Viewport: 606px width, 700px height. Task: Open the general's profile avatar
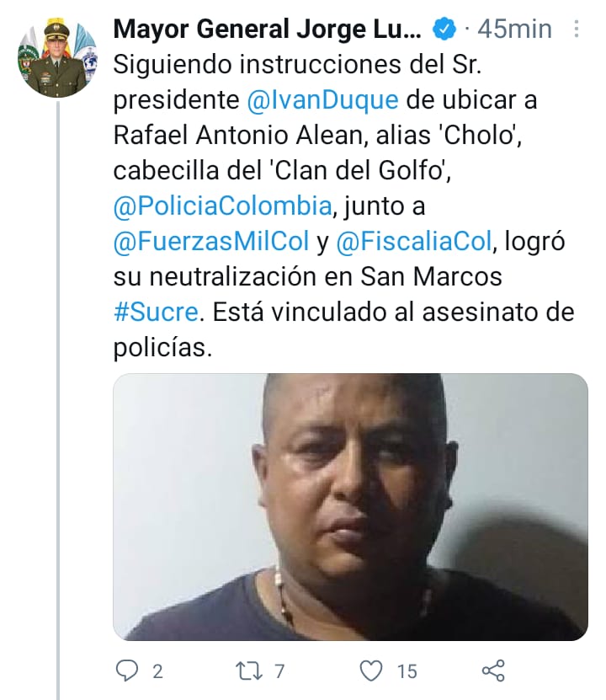coord(57,57)
